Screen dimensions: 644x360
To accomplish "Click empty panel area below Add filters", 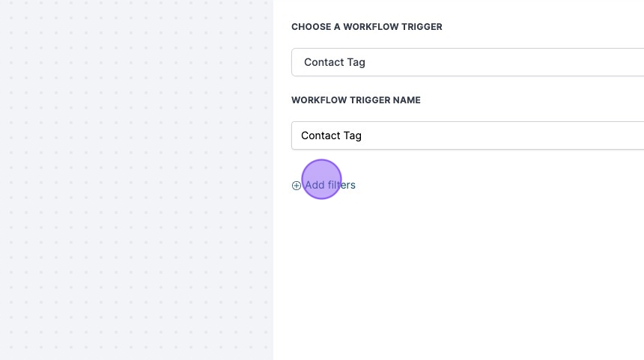I will 457,254.
